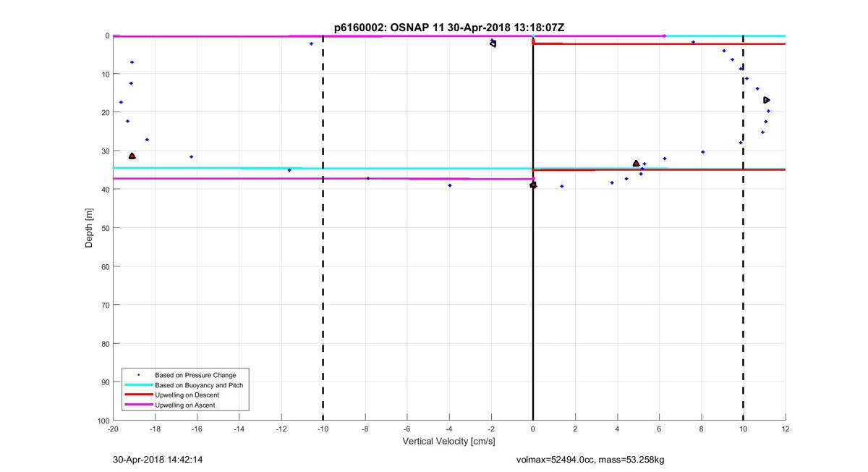Click x-axis tick label -20
This screenshot has height=472, width=868.
(x=113, y=429)
